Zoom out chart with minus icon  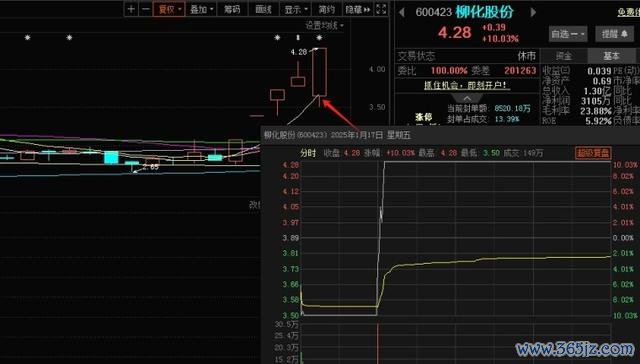145,9
